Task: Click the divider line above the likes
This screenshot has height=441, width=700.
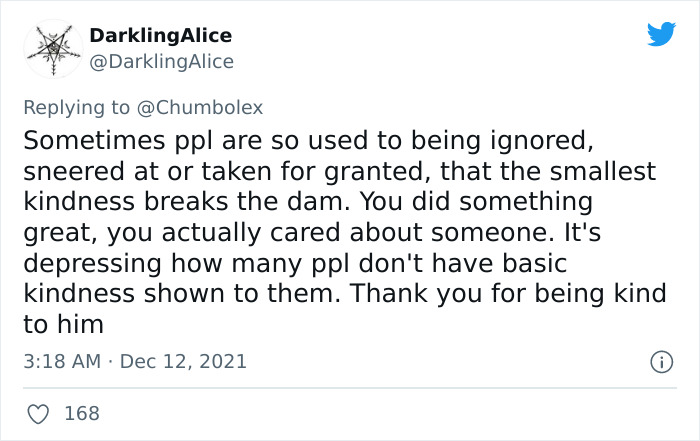Action: [x=349, y=387]
